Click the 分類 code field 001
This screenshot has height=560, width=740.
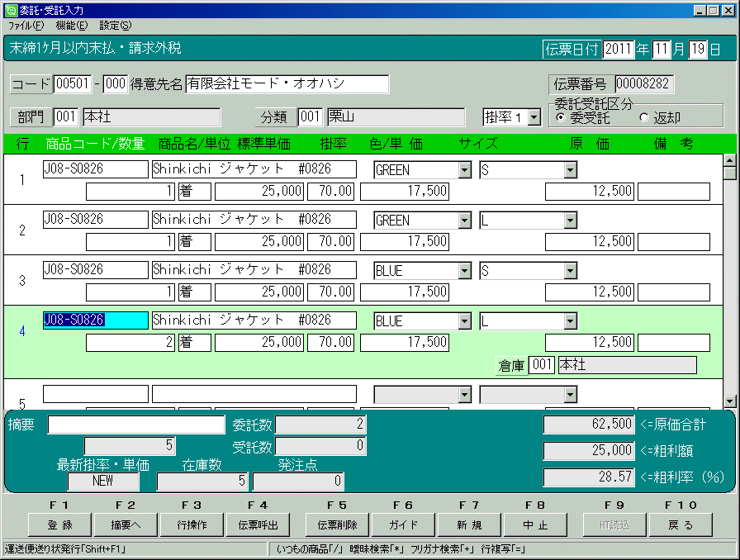coord(310,116)
